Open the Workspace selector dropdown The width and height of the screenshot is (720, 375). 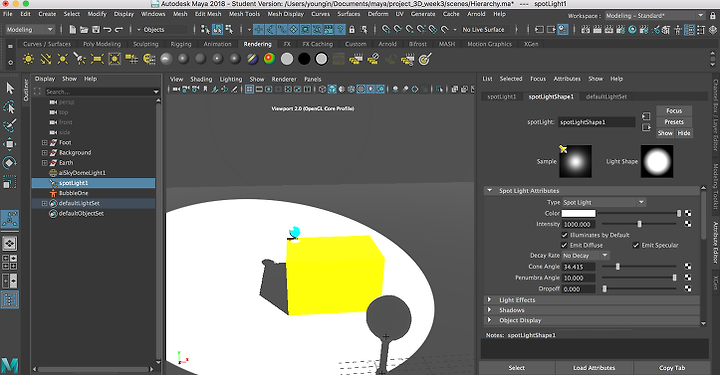[654, 16]
